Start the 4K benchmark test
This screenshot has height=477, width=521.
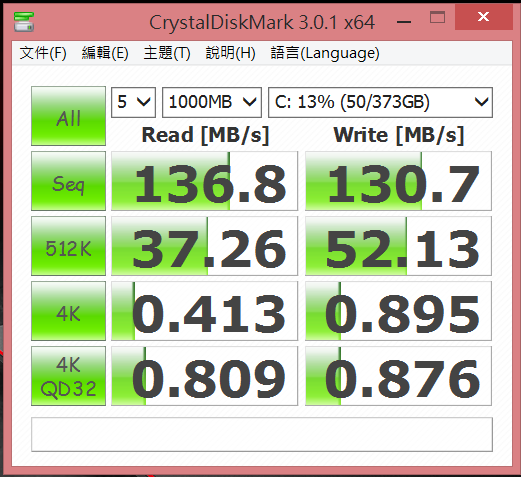pos(68,311)
